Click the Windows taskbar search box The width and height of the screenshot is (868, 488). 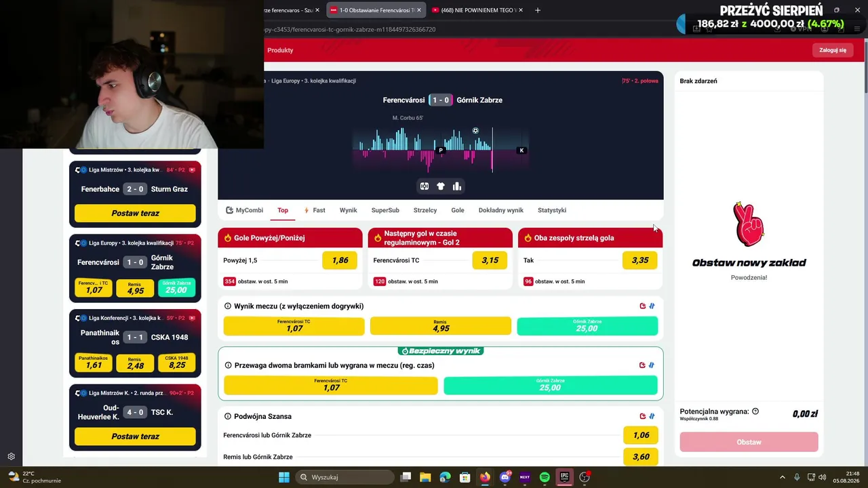344,477
